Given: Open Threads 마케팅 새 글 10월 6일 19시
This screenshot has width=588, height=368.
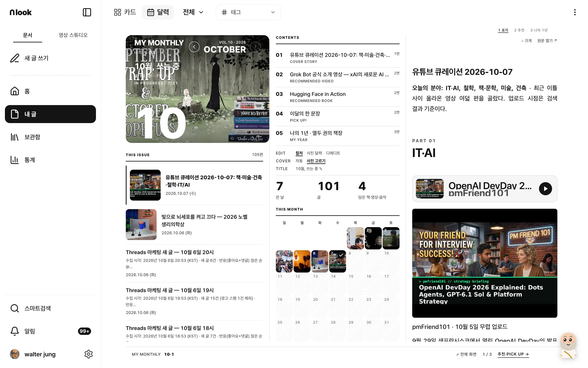Looking at the screenshot, I should coord(194,301).
